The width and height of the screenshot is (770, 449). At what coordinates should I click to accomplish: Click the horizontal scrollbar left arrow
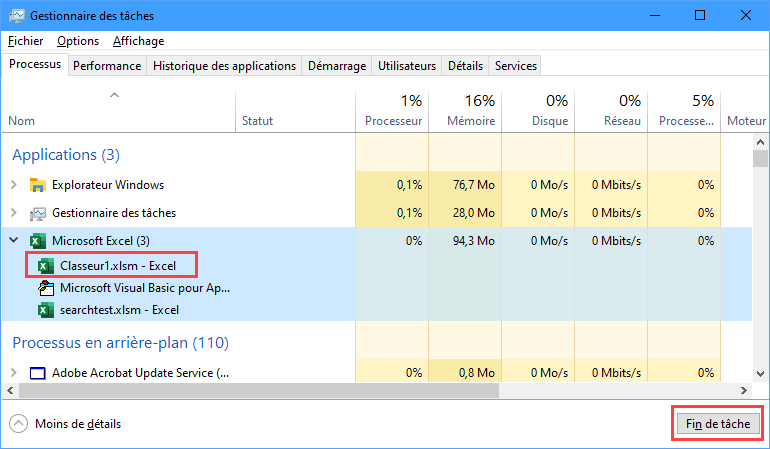click(x=10, y=391)
